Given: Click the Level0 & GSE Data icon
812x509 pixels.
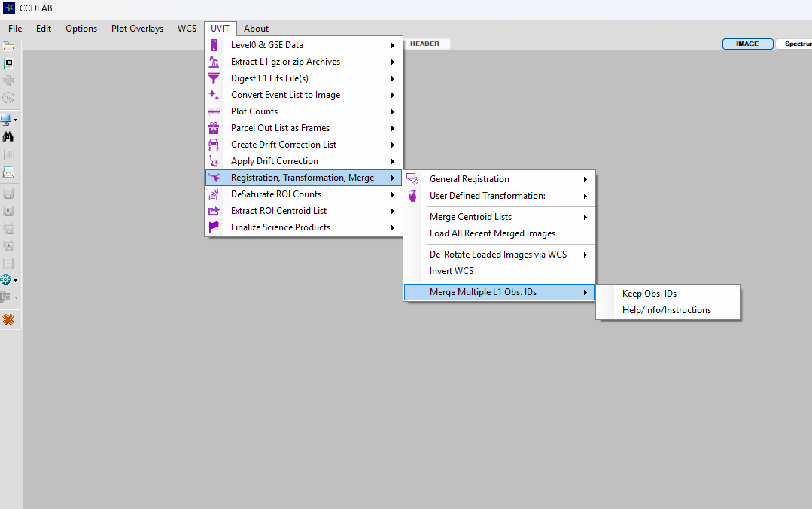Looking at the screenshot, I should coord(214,45).
